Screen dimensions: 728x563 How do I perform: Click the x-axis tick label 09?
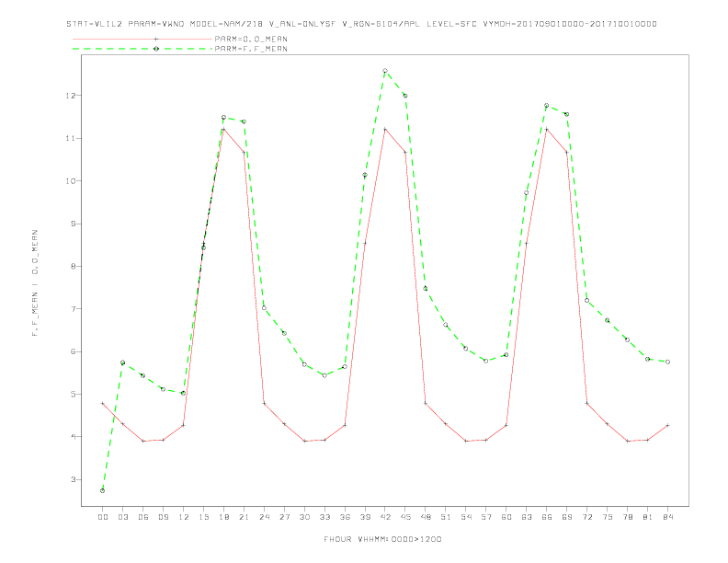click(x=163, y=517)
